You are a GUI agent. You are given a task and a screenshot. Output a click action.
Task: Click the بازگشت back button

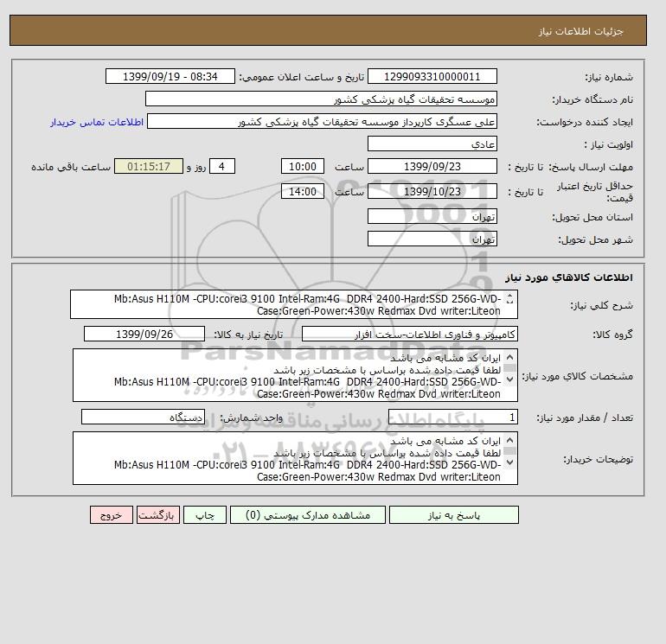coord(158,515)
